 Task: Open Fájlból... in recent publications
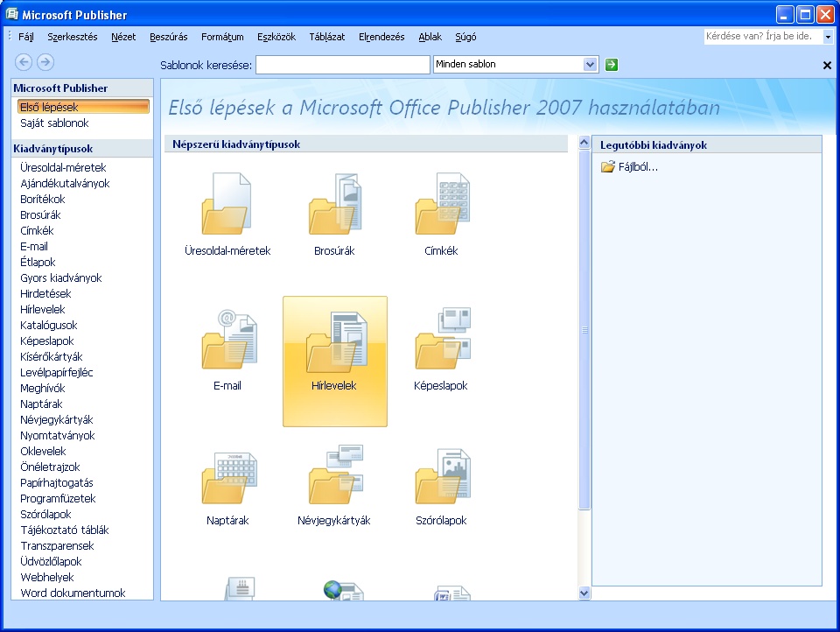629,166
